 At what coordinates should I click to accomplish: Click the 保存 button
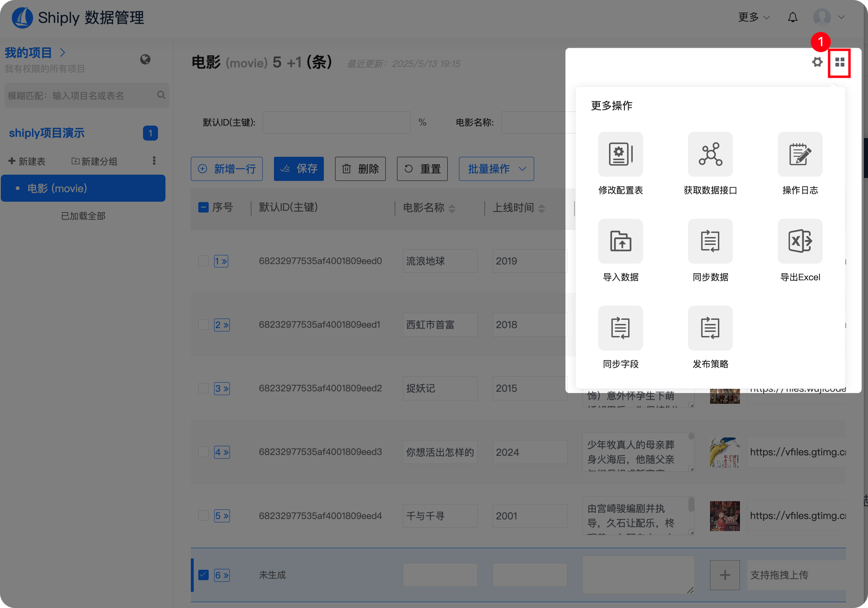[x=298, y=169]
